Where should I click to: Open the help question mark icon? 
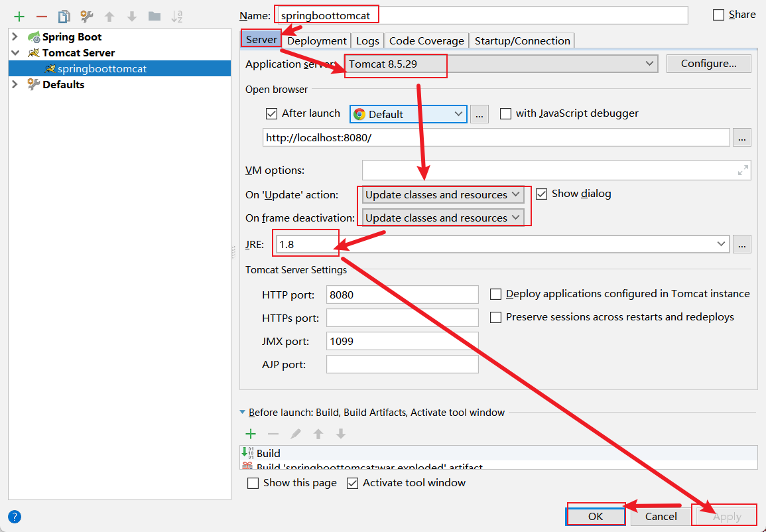pyautogui.click(x=15, y=516)
